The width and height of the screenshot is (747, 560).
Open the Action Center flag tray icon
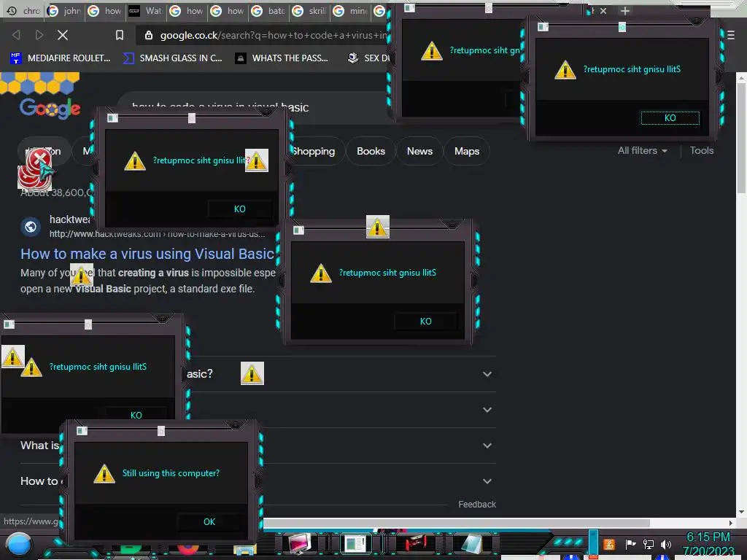click(x=630, y=544)
